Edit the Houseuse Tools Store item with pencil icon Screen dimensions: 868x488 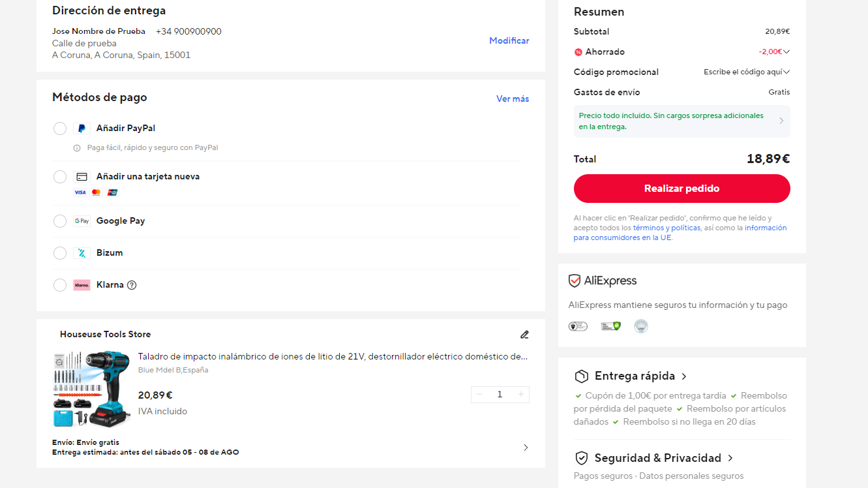524,335
